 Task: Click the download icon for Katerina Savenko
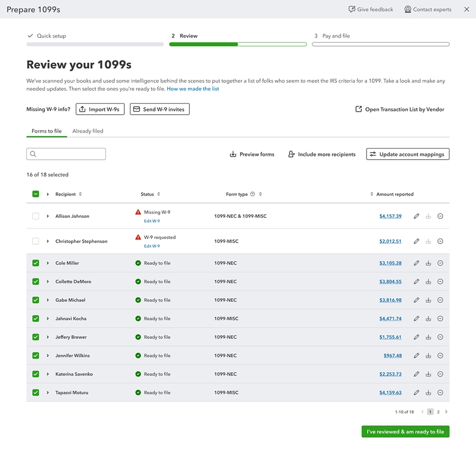coord(428,374)
